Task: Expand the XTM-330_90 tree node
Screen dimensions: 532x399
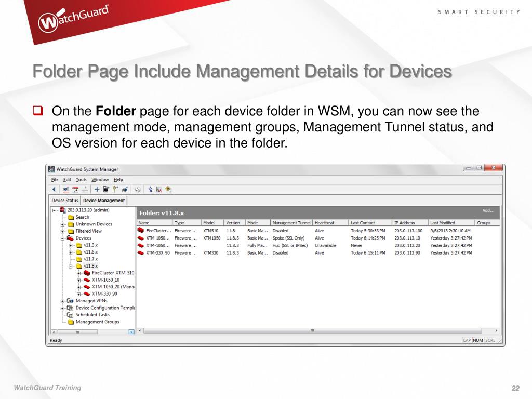Action: click(x=79, y=294)
